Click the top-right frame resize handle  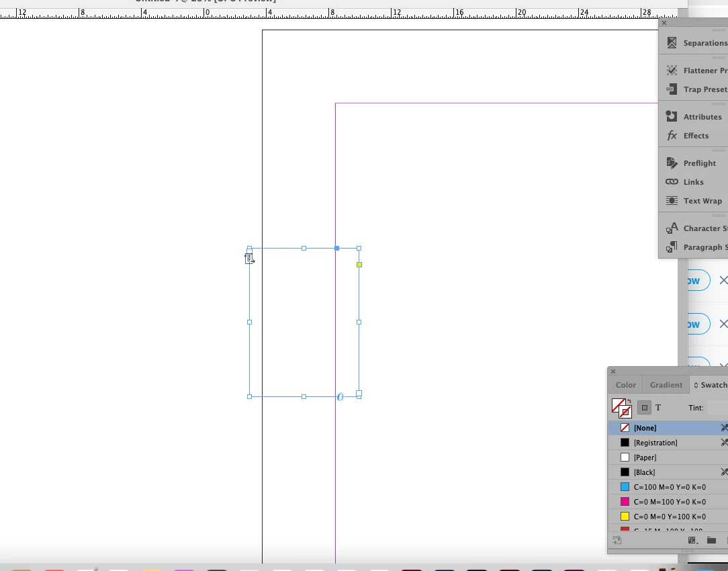(359, 249)
